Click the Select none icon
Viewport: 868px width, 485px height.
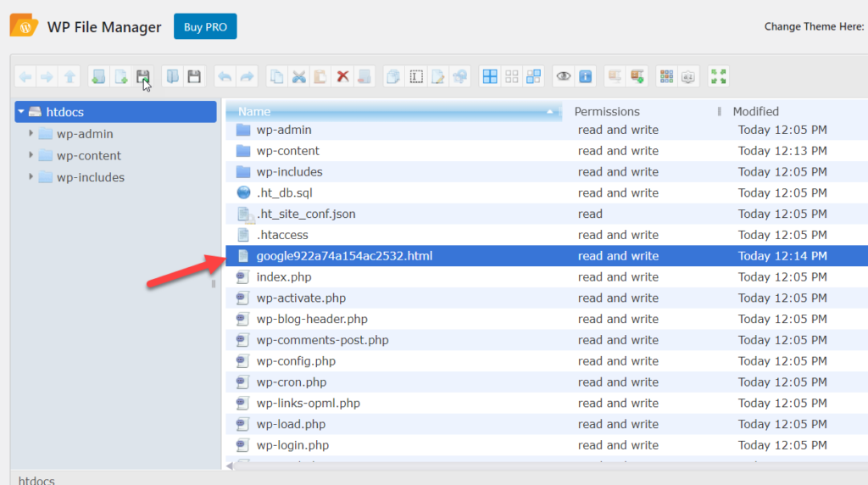(x=512, y=76)
